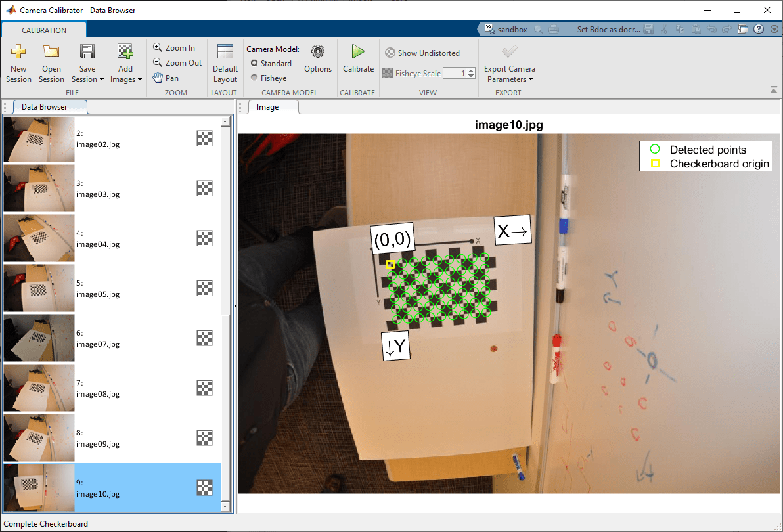This screenshot has width=783, height=532.
Task: Click the Add Images icon
Action: [125, 51]
